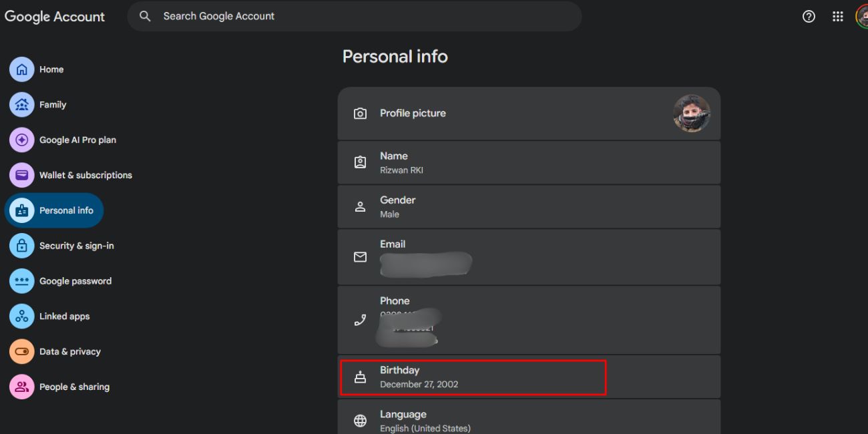Screen dimensions: 868x434
Task: Click the globe icon in Language row
Action: [x=361, y=421]
